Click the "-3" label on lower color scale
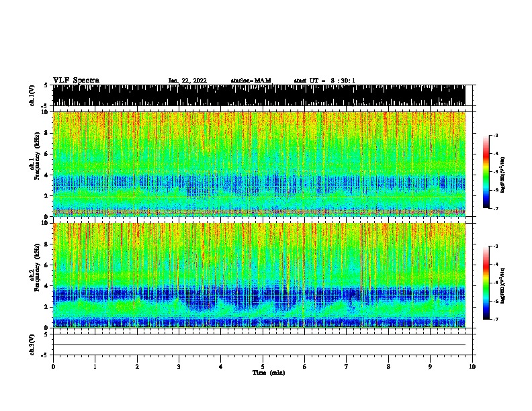 495,246
